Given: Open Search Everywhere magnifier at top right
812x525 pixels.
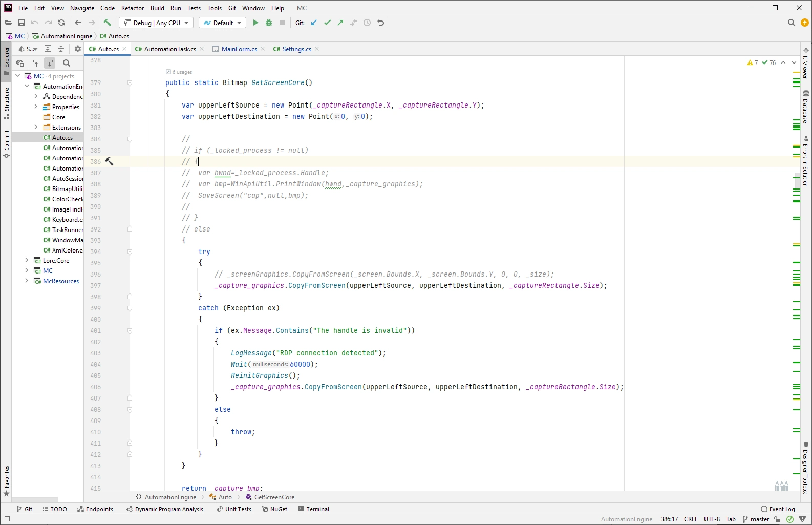Looking at the screenshot, I should pyautogui.click(x=791, y=23).
